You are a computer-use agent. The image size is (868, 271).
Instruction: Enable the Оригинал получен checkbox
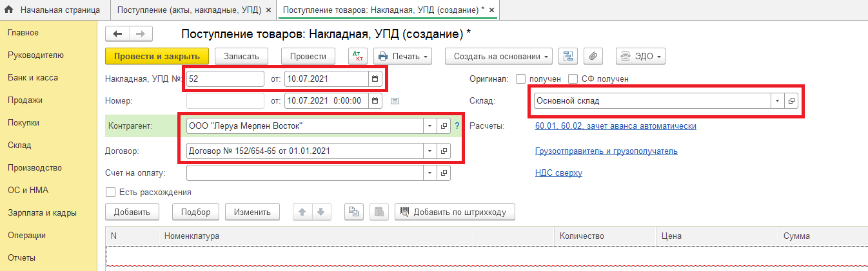tap(521, 79)
